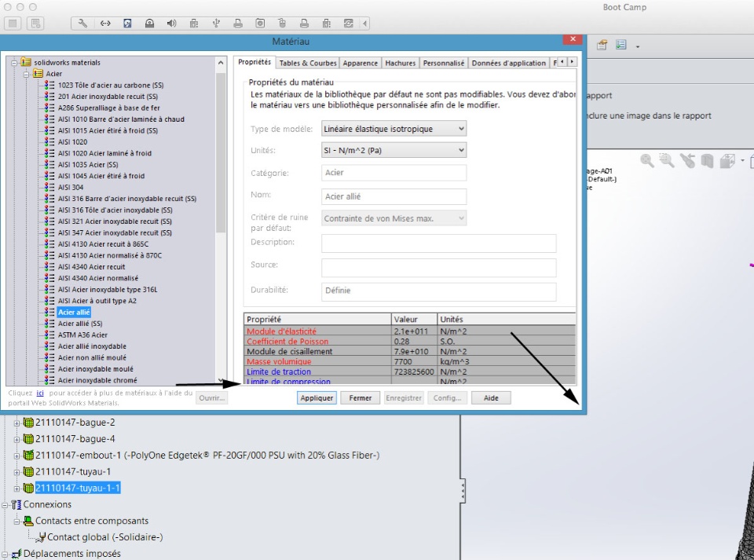Image resolution: width=754 pixels, height=560 pixels.
Task: Click material tree scrollbar up arrow
Action: click(x=221, y=63)
